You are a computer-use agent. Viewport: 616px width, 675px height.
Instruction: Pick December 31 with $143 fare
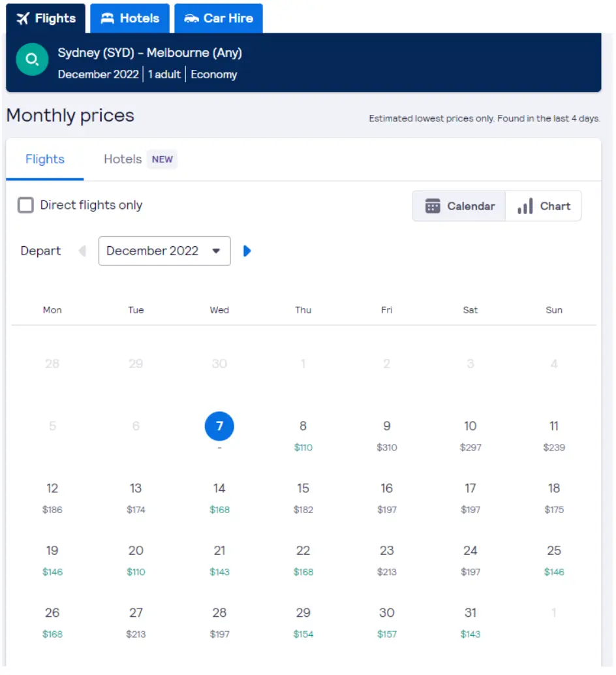tap(470, 622)
